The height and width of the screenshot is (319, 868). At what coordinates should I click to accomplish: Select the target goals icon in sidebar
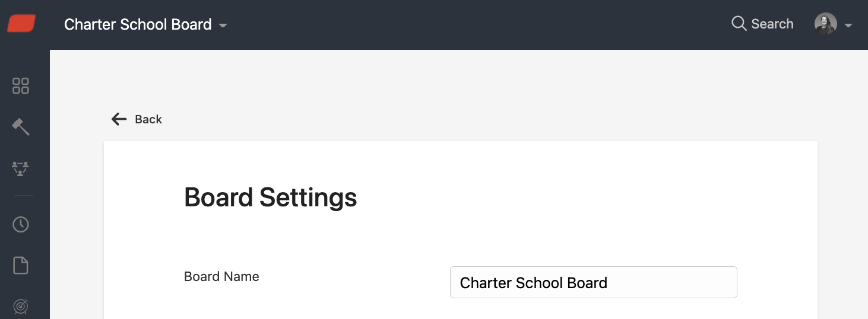point(21,307)
